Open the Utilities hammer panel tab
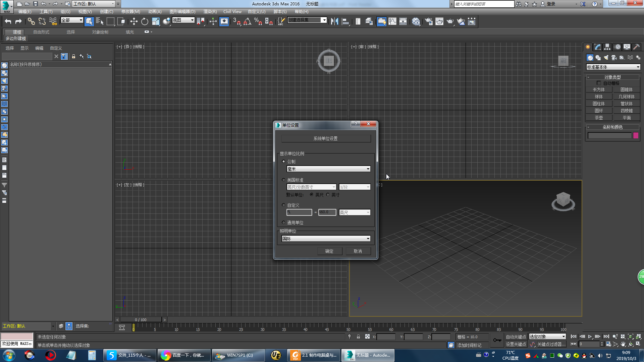Image resolution: width=644 pixels, height=362 pixels. tap(636, 47)
